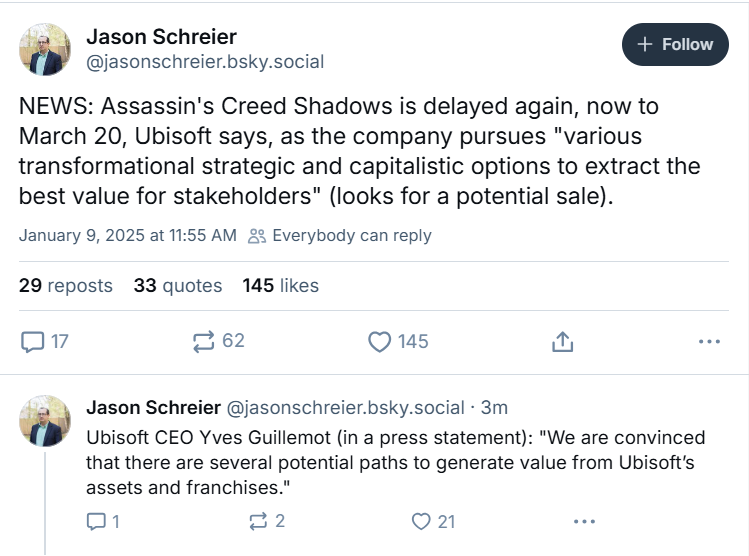Open @jasonschreier.bsky.social handle under header name
The height and width of the screenshot is (556, 749).
click(205, 62)
